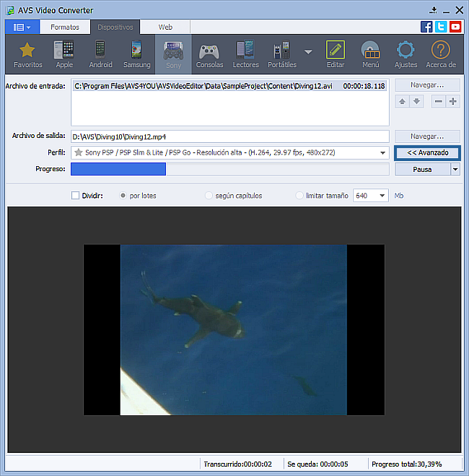Click the YouTube icon
The width and height of the screenshot is (469, 476).
click(455, 27)
